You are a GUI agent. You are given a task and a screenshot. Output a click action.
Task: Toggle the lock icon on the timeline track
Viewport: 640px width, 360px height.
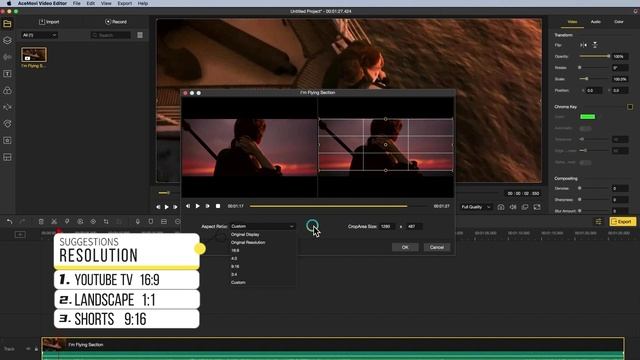pos(36,349)
